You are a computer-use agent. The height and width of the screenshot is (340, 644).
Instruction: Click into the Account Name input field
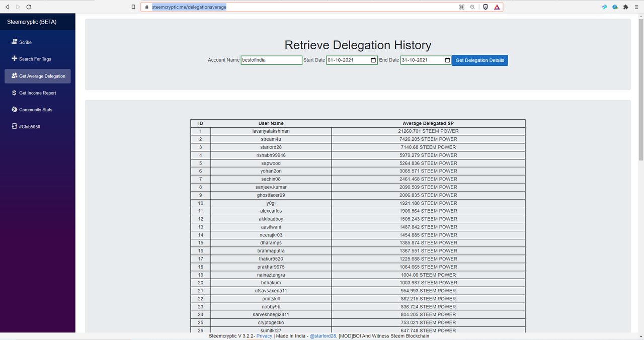(271, 60)
